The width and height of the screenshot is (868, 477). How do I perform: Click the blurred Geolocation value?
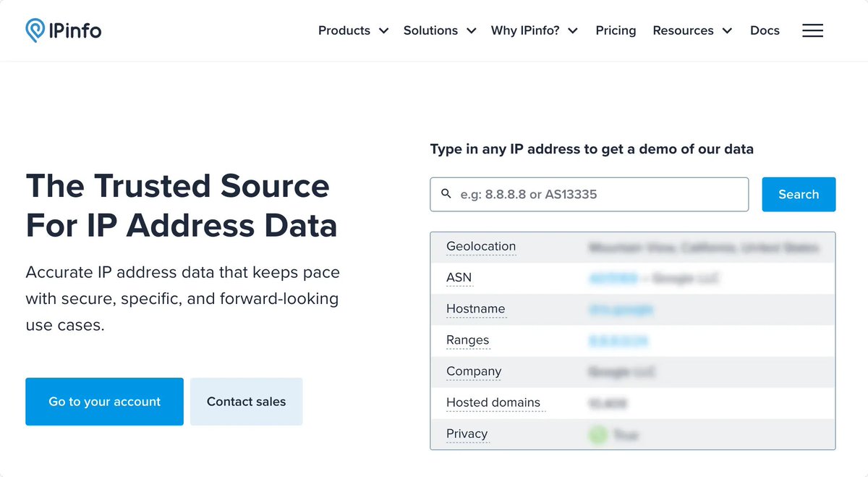pyautogui.click(x=704, y=247)
